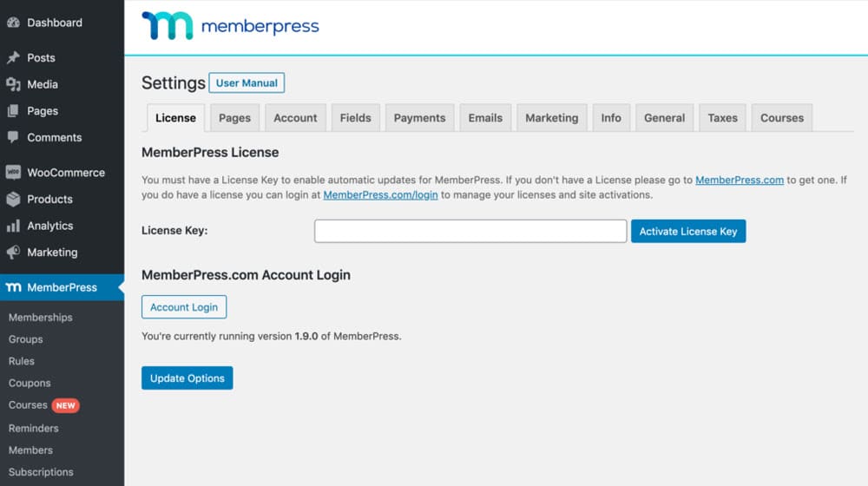
Task: Open the Memberships submenu item
Action: pos(41,317)
